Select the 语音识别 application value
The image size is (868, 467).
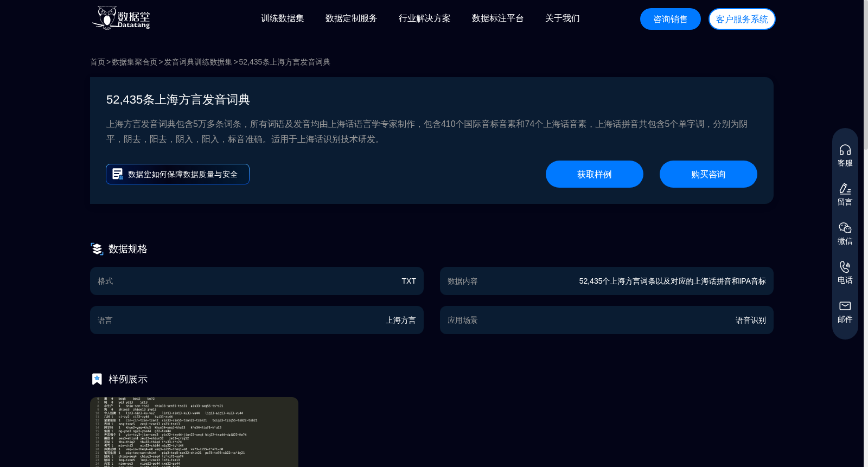coord(750,320)
